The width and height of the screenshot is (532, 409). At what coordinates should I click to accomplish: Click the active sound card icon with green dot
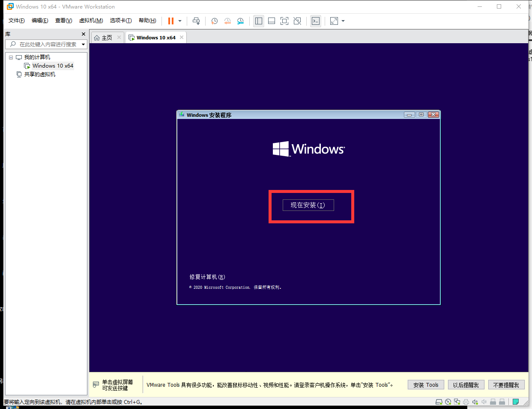coord(475,402)
